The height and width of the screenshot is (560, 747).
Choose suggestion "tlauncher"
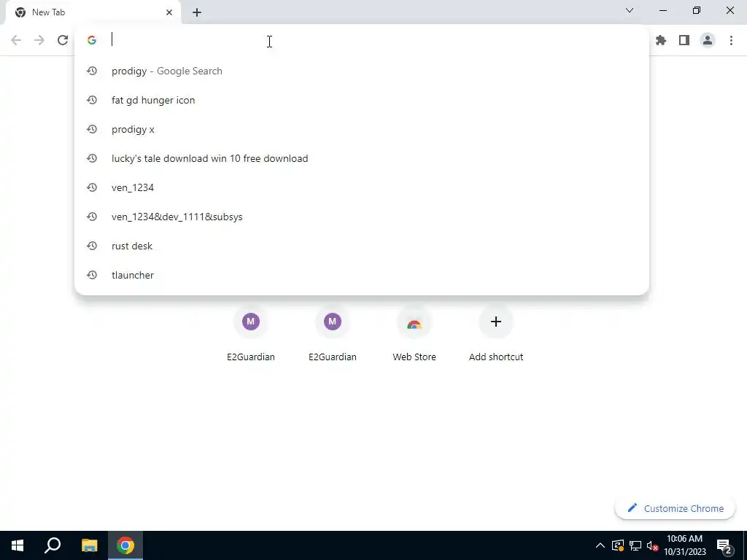(x=362, y=275)
